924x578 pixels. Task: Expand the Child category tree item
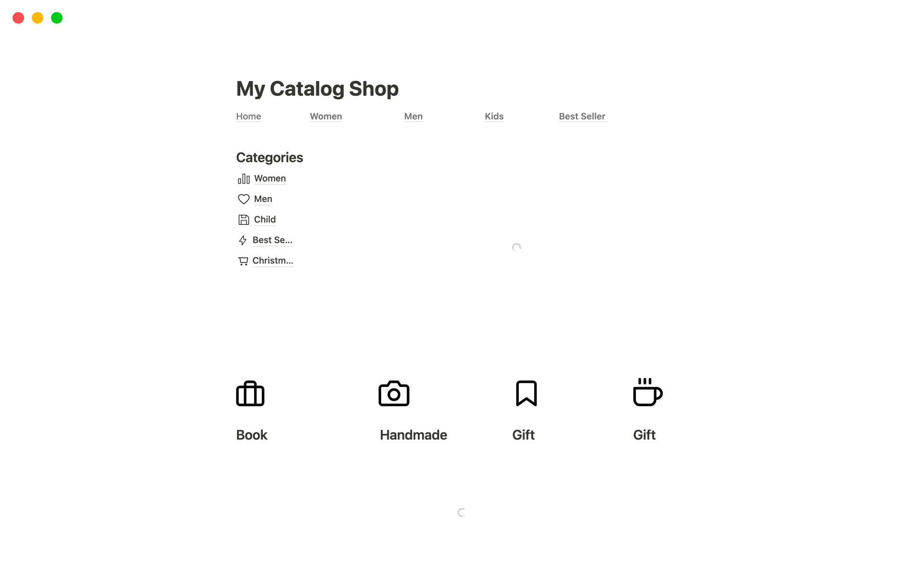click(x=264, y=219)
